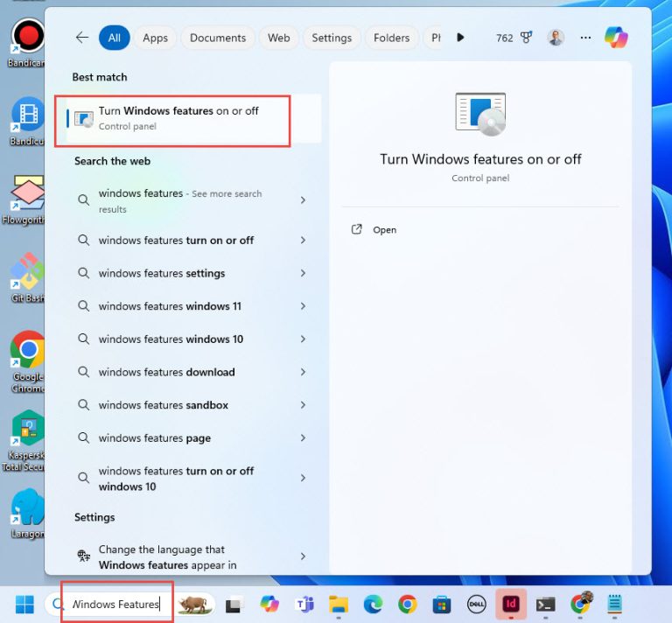Expand chevron beside 'turn on or off windows 10'
This screenshot has height=623, width=672.
[303, 478]
